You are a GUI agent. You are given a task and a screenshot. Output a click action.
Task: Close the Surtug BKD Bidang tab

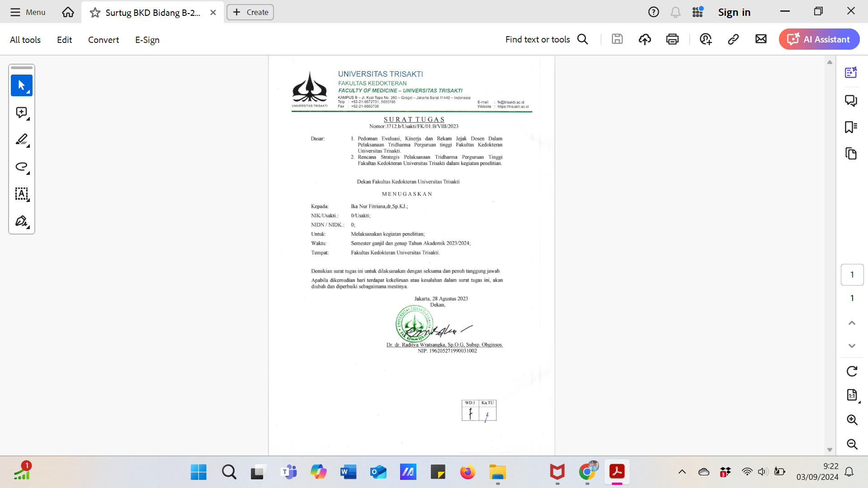[x=213, y=13]
